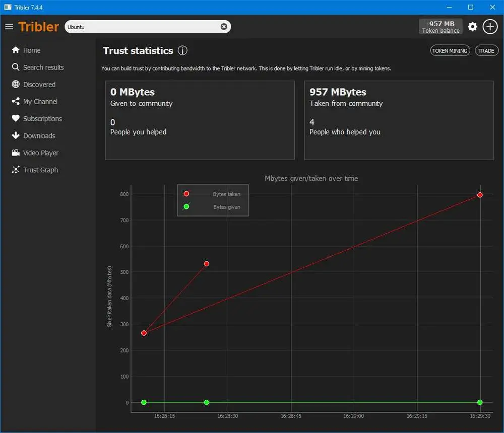504x433 pixels.
Task: Open Trust Graph page
Action: point(40,170)
